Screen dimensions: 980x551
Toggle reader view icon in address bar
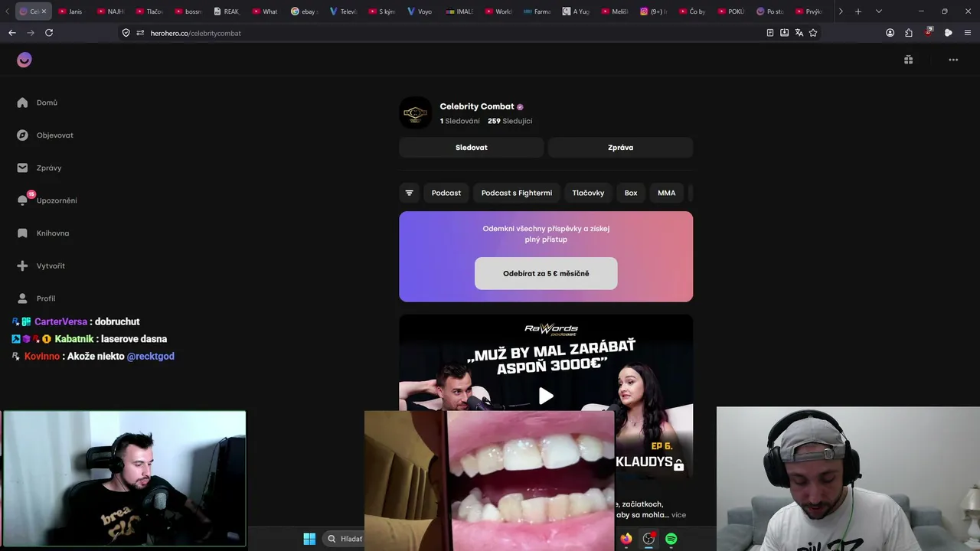coord(770,33)
